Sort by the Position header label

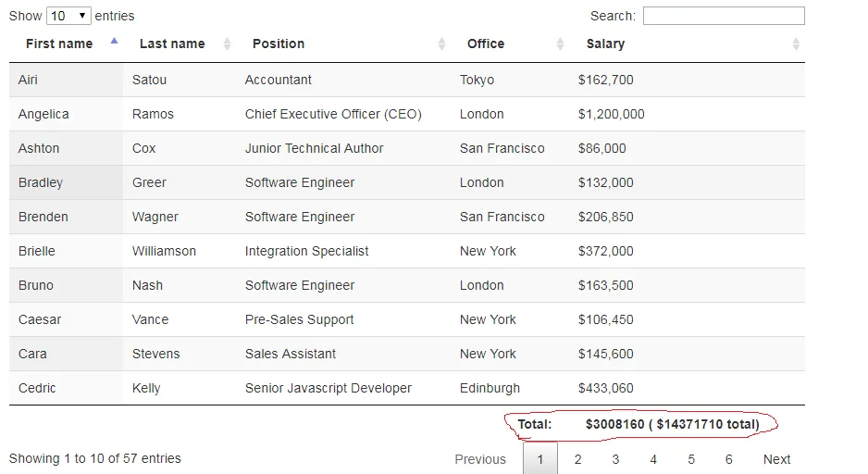tap(279, 44)
